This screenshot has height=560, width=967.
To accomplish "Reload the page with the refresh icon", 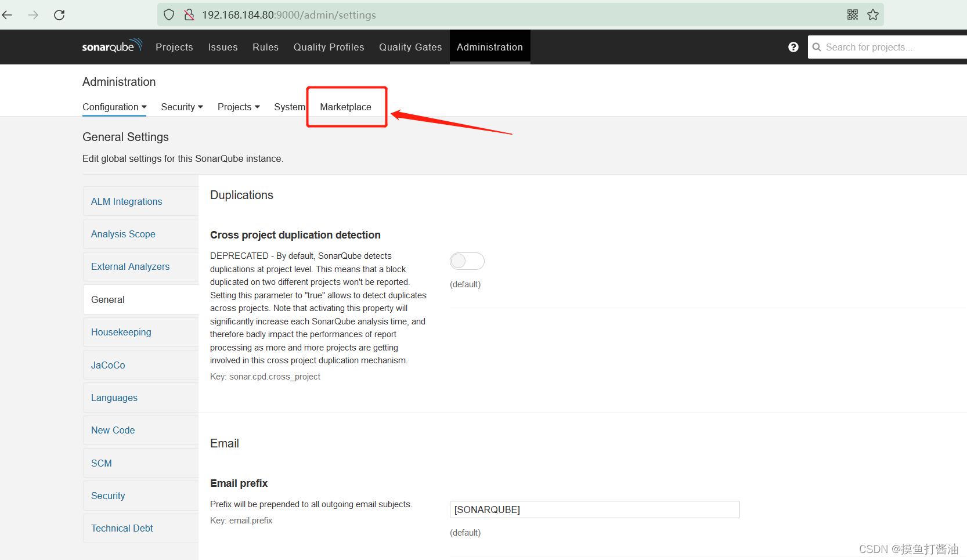I will pyautogui.click(x=59, y=15).
